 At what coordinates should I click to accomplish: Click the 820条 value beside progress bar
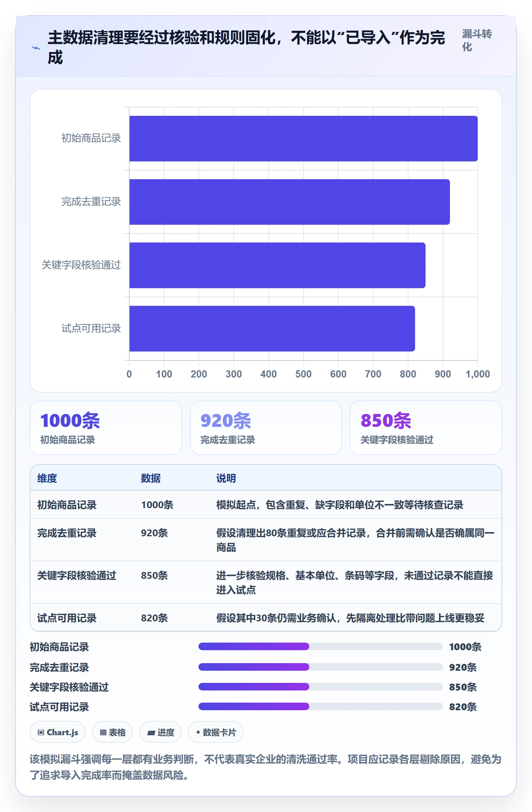click(463, 707)
